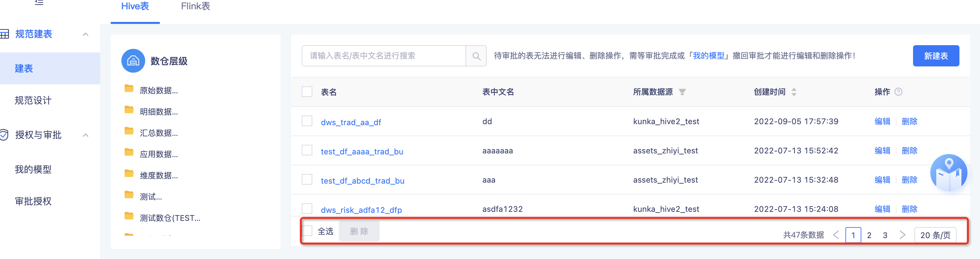Viewport: 980px width, 259px height.
Task: Collapse the 规范建表 menu chevron
Action: click(x=86, y=34)
